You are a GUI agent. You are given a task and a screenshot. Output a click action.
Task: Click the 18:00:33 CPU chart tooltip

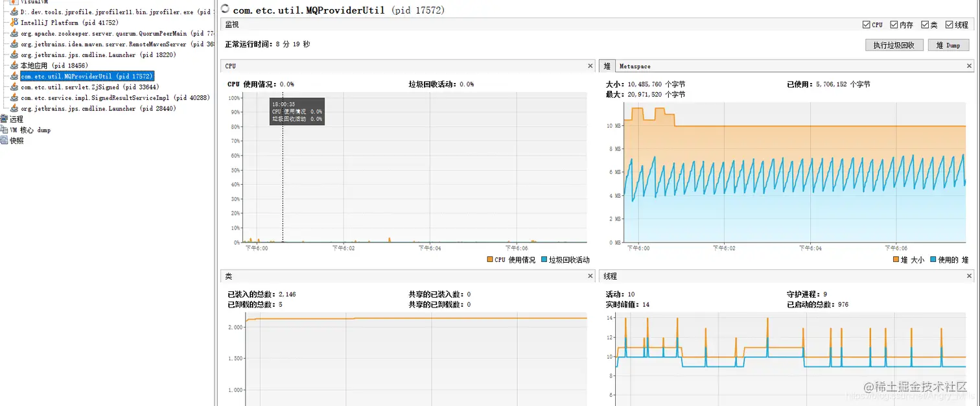(x=296, y=112)
